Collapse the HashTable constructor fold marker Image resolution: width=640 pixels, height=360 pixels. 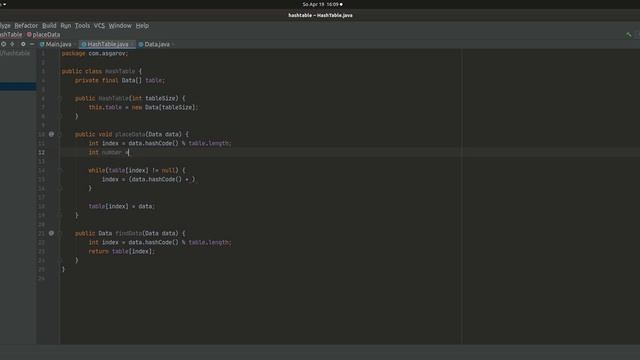point(60,98)
